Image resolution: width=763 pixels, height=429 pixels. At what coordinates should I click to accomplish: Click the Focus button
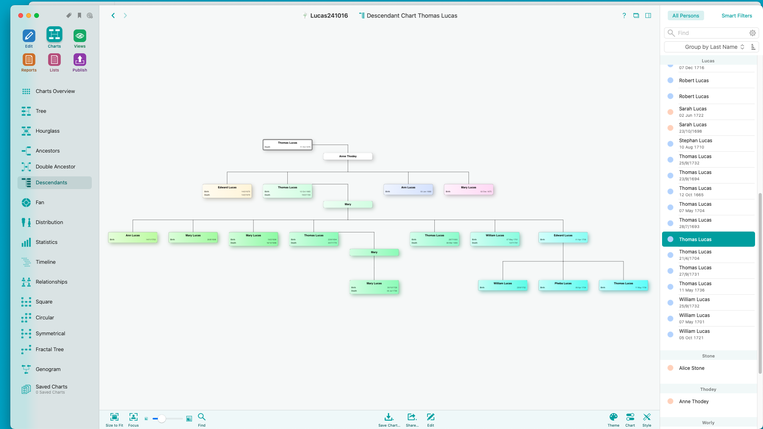click(x=133, y=419)
